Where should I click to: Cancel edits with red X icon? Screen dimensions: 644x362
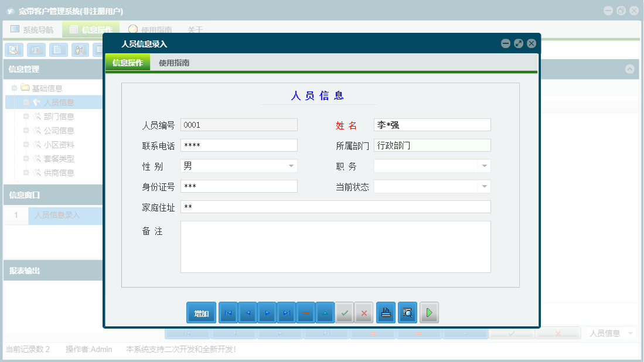point(363,312)
